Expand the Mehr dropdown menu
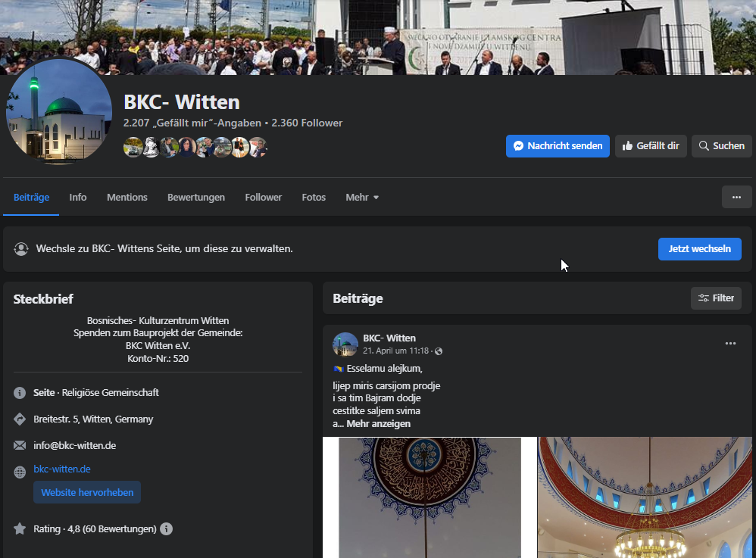 362,197
